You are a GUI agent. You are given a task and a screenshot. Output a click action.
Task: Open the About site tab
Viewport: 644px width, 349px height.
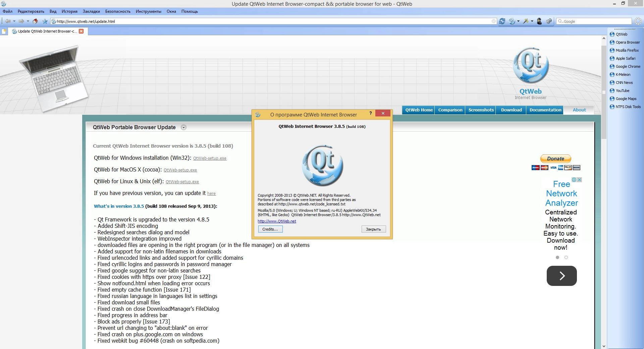tap(579, 110)
